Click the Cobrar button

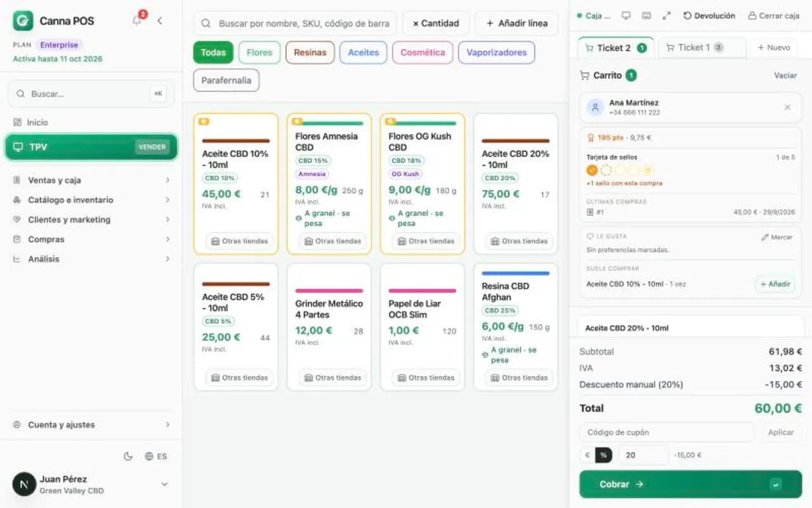[x=690, y=484]
